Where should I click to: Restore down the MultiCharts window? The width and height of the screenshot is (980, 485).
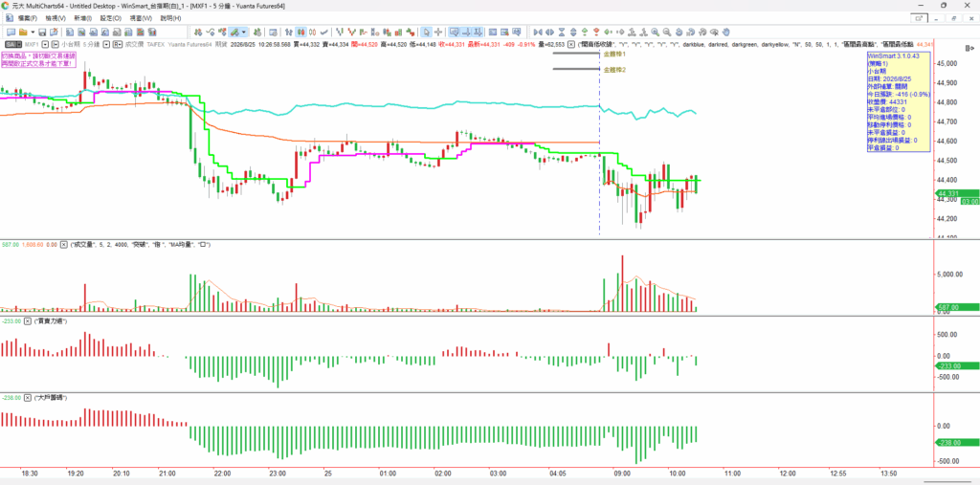tap(944, 5)
